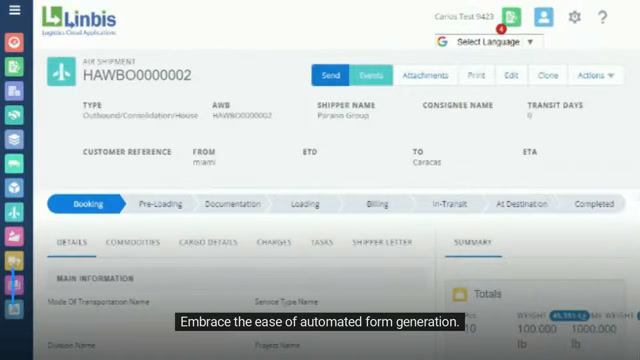Select the Billing stage

coord(377,204)
